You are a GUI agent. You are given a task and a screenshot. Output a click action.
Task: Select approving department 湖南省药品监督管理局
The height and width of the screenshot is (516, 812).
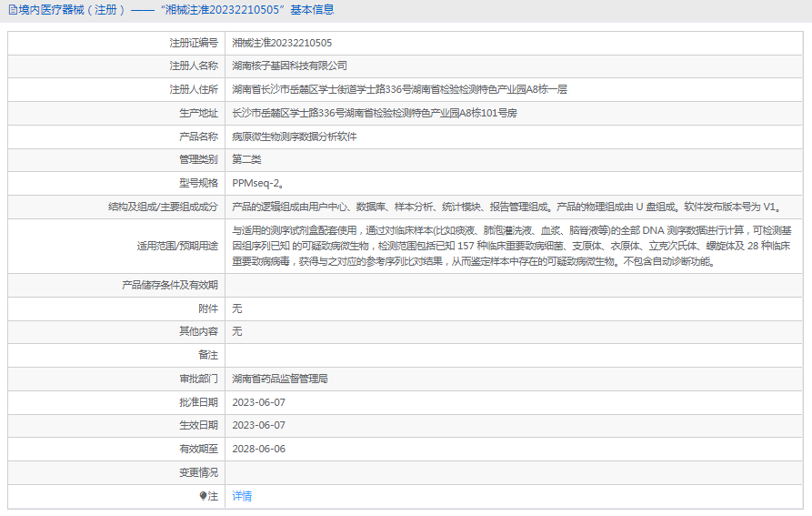tap(280, 379)
